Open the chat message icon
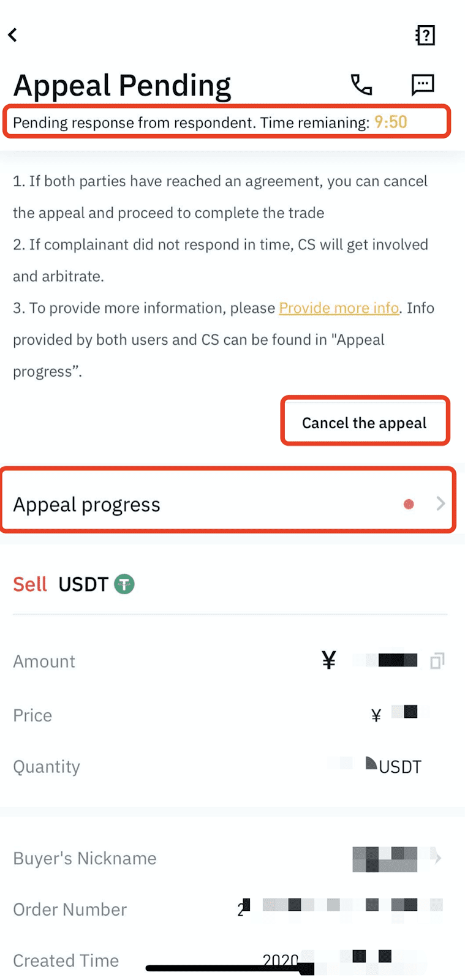The image size is (465, 980). point(423,85)
